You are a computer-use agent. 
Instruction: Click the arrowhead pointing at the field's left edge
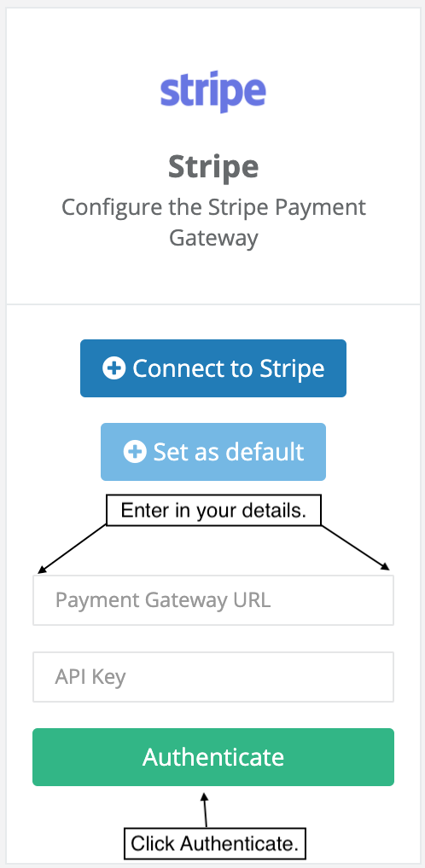pos(42,570)
